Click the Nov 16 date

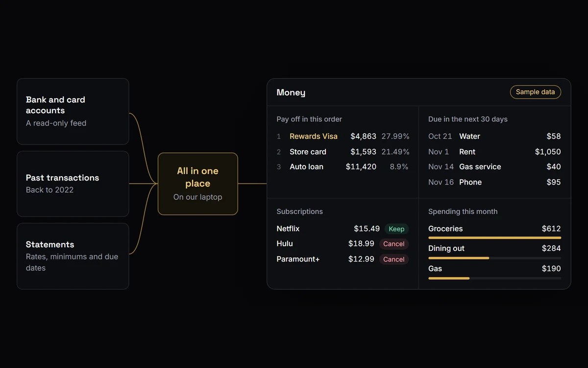pos(441,182)
